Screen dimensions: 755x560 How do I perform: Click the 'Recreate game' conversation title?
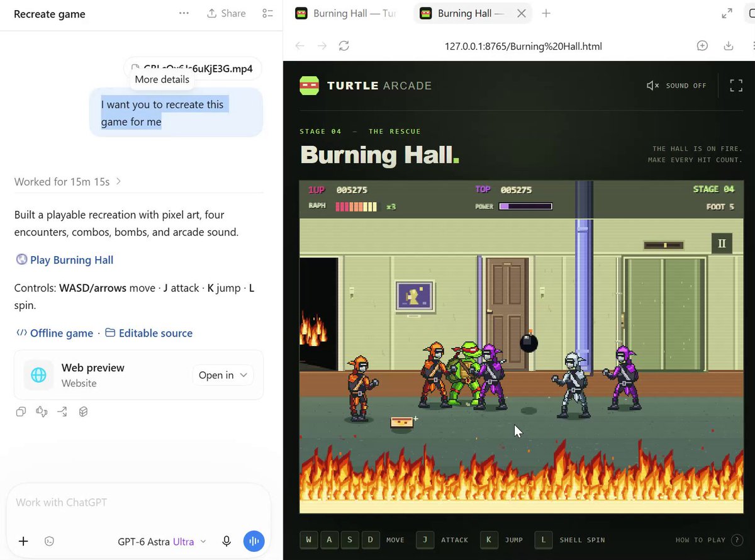[x=50, y=14]
